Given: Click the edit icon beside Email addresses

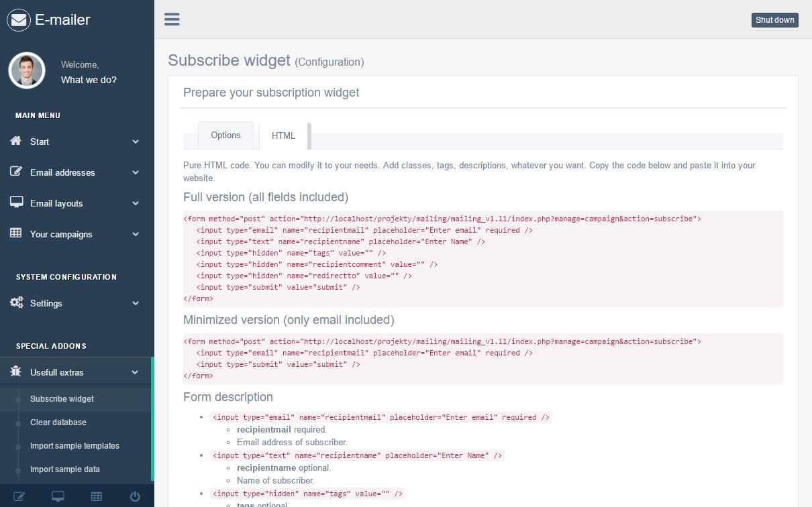Looking at the screenshot, I should (16, 172).
